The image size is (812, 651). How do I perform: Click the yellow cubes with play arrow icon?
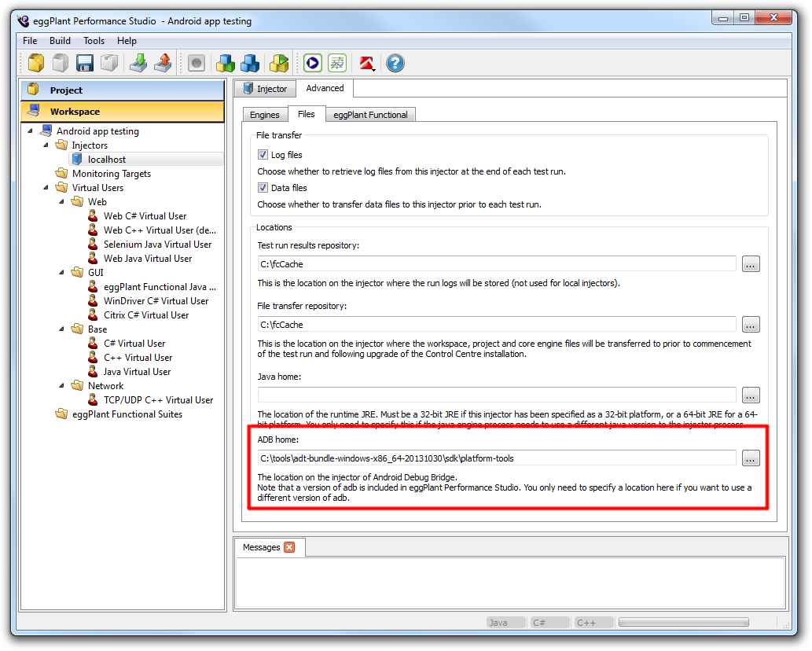pyautogui.click(x=279, y=63)
